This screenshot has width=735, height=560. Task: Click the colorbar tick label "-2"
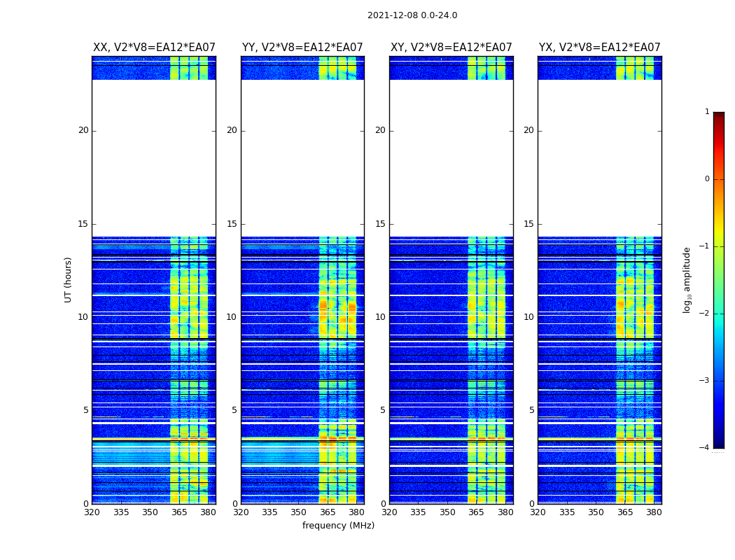tap(706, 314)
